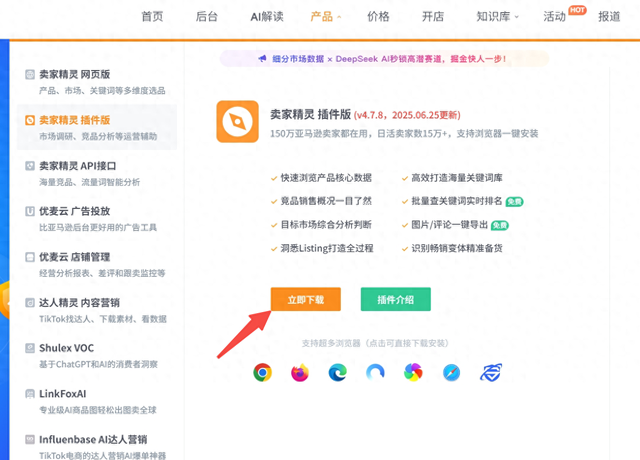Click the 免费 badge next to 图片/评论一键导出

click(500, 225)
